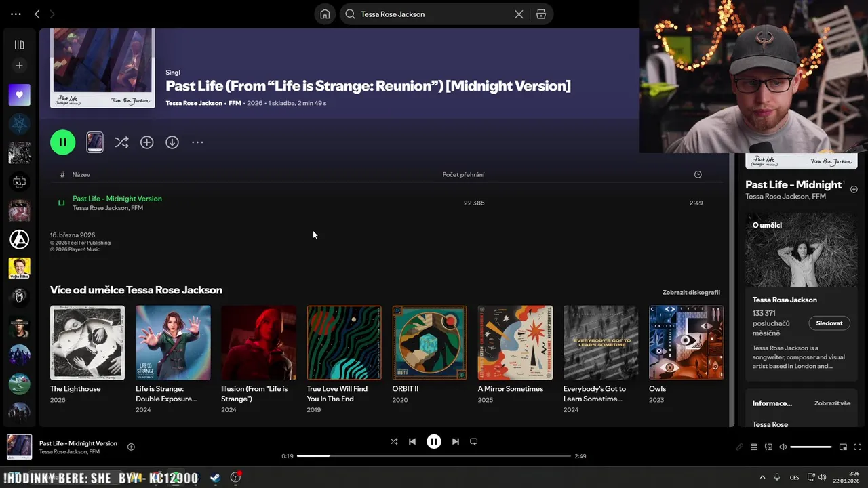
Task: Click the duration clock column icon
Action: coord(698,174)
